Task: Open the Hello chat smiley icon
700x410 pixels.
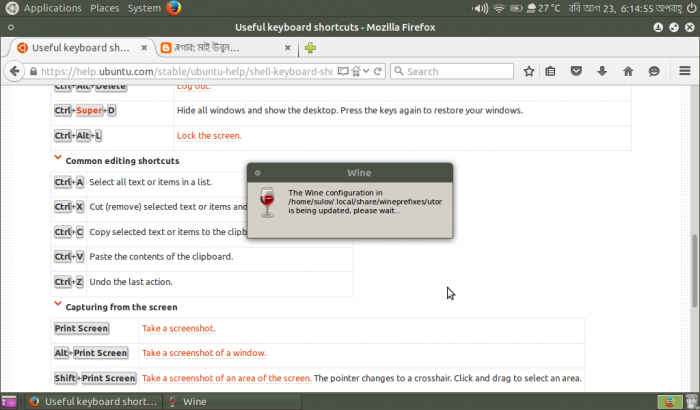Action: click(x=654, y=71)
